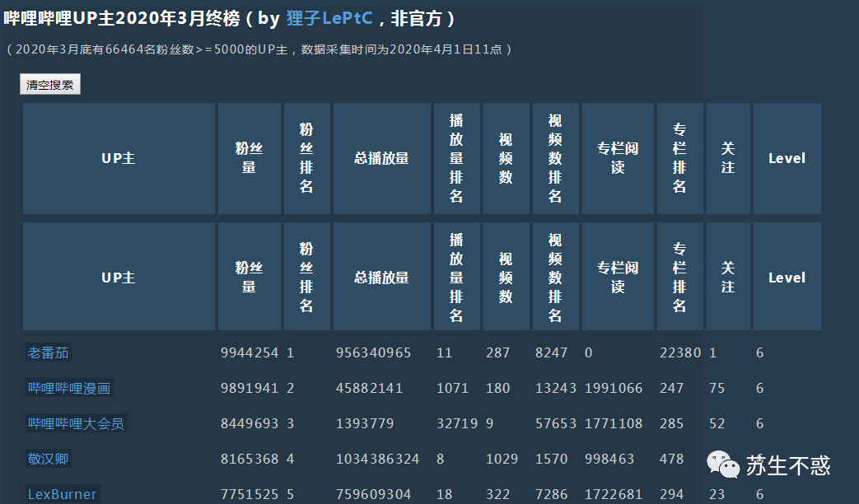Click the page title 哔哩哔哩UP主2020年3月终榜
The height and width of the screenshot is (504, 859).
click(x=122, y=19)
